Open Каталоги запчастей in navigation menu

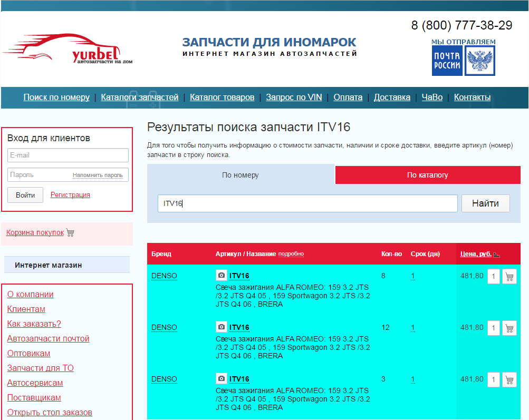pyautogui.click(x=140, y=97)
